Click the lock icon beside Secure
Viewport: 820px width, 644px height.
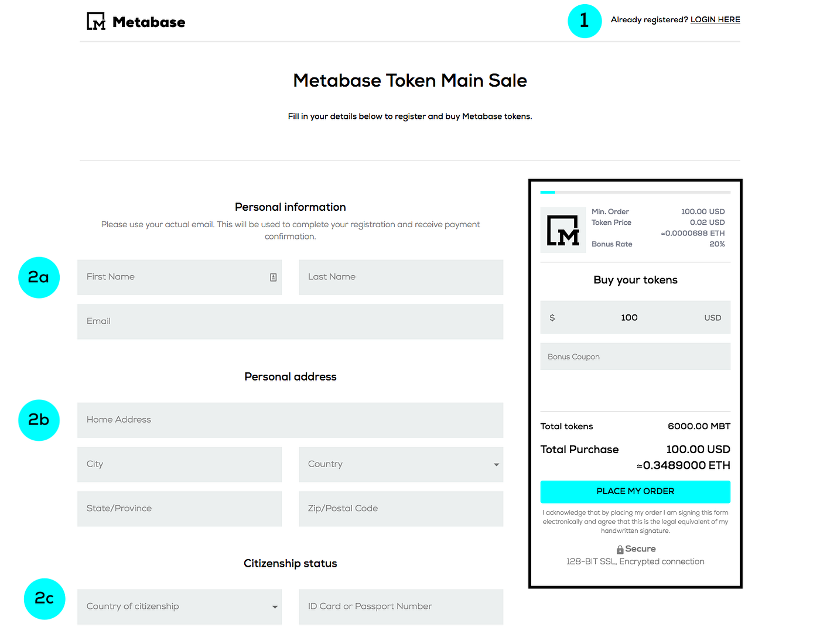coord(620,550)
